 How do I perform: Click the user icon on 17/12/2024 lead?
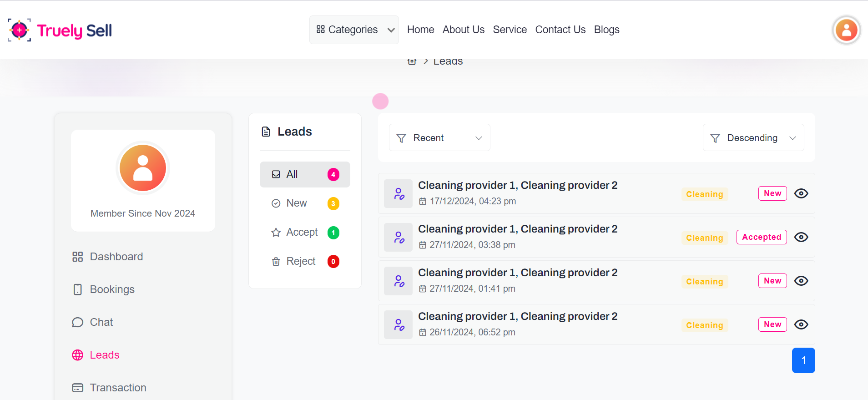(399, 194)
